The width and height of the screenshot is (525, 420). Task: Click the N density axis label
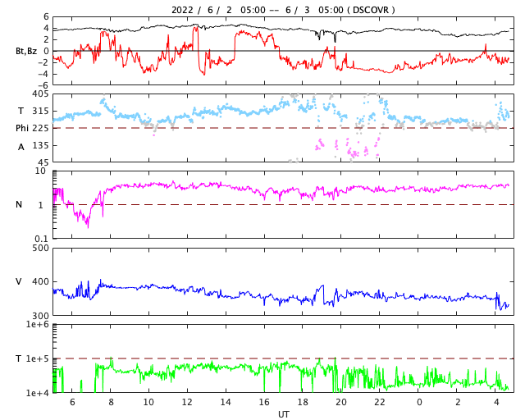19,204
